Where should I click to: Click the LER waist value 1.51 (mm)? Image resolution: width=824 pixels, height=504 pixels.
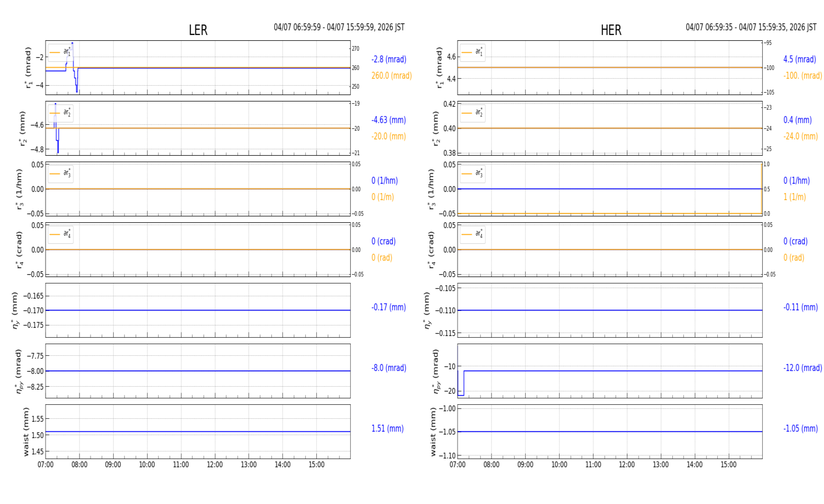tap(387, 429)
